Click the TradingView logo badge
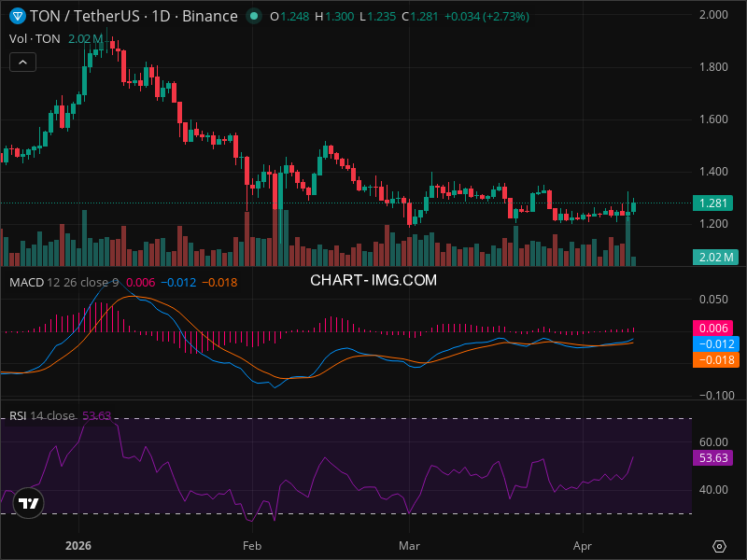 click(x=29, y=503)
